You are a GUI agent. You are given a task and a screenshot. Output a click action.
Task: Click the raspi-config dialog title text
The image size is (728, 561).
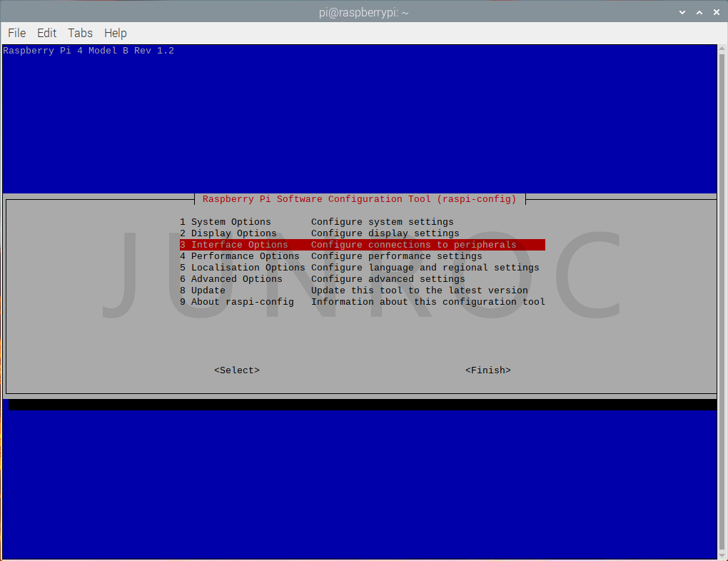(359, 198)
